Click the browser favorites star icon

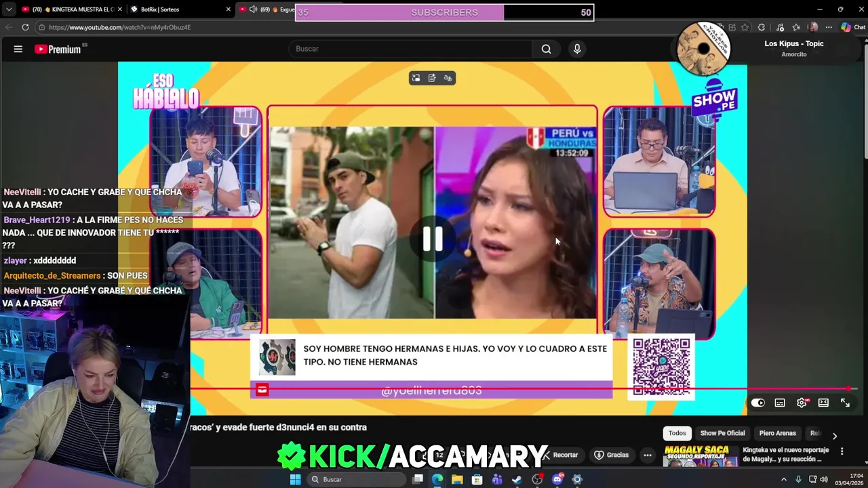pos(745,27)
